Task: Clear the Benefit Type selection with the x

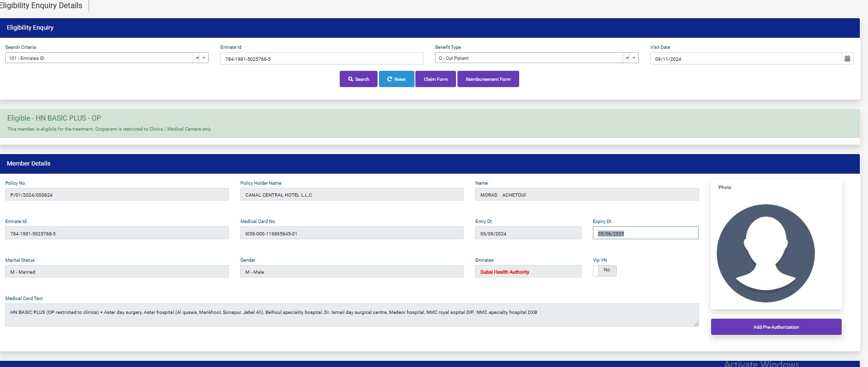Action: [627, 58]
